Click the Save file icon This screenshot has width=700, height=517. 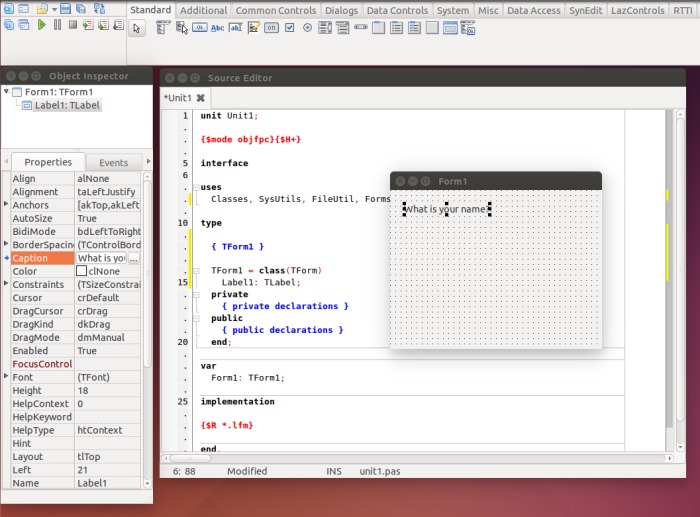(x=67, y=9)
